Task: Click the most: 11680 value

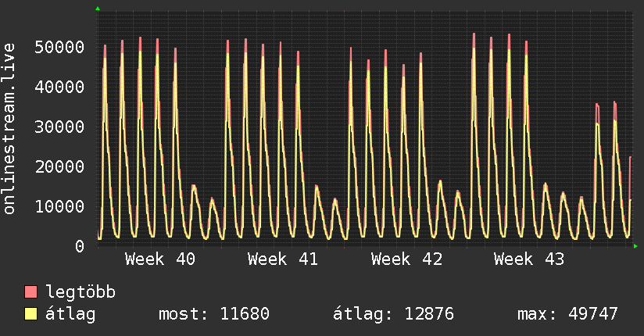Action: (x=214, y=314)
